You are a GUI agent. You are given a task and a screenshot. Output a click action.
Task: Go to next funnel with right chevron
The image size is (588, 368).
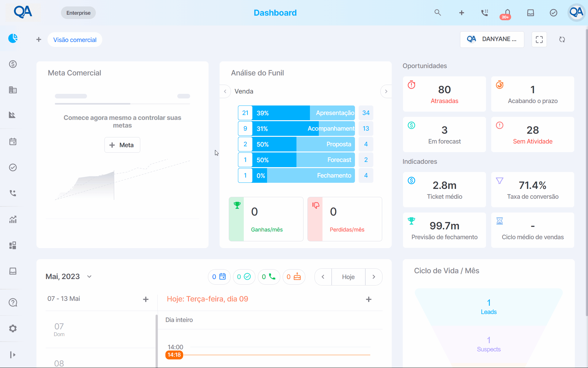386,91
